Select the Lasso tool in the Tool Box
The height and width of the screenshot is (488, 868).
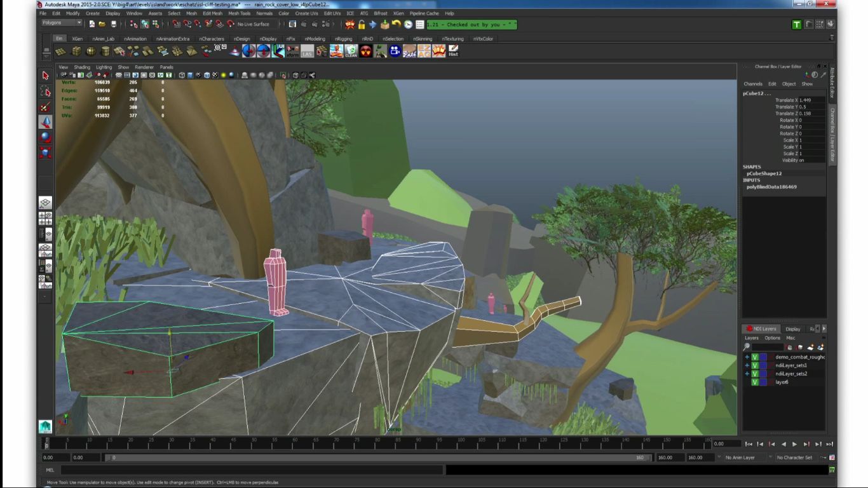(45, 91)
